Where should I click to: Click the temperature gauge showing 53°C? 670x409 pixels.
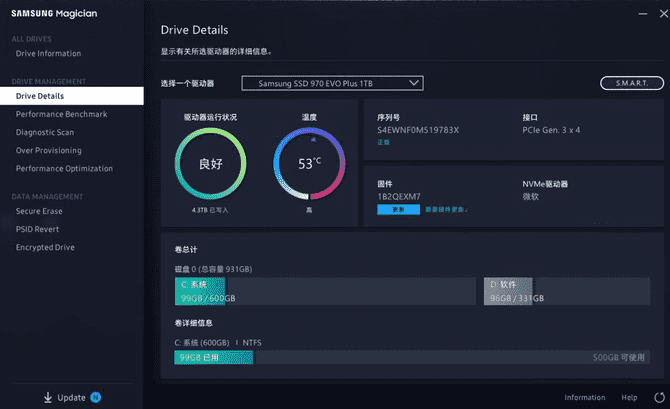pyautogui.click(x=309, y=164)
